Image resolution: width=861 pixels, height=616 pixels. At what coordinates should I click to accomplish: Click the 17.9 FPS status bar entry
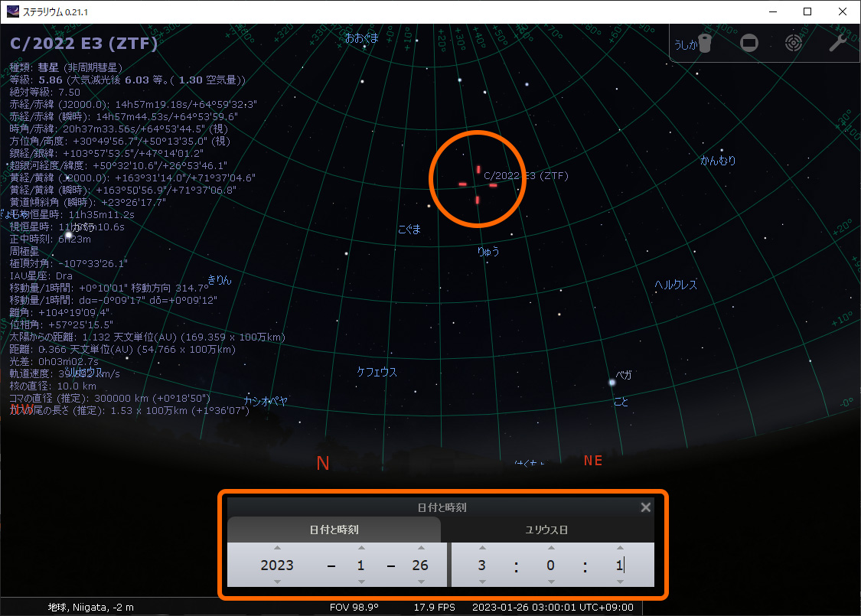coord(435,608)
